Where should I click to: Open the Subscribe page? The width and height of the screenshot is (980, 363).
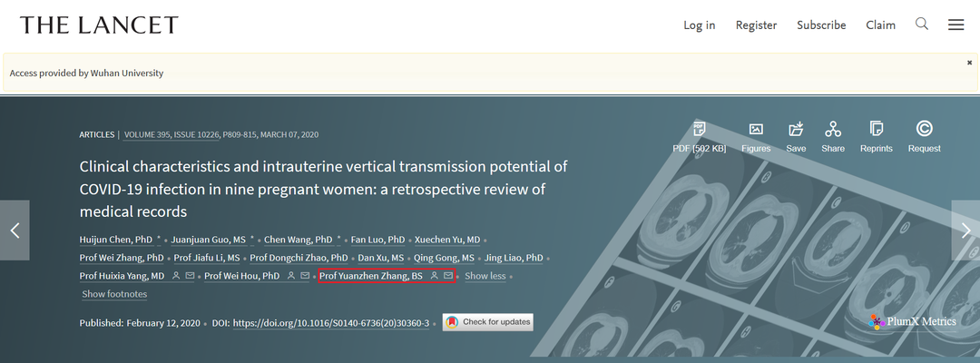coord(821,25)
